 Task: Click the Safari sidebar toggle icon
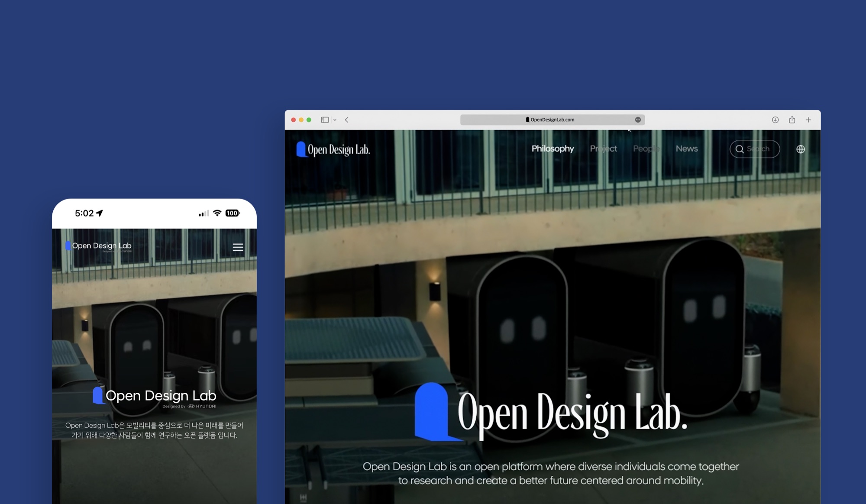(325, 120)
